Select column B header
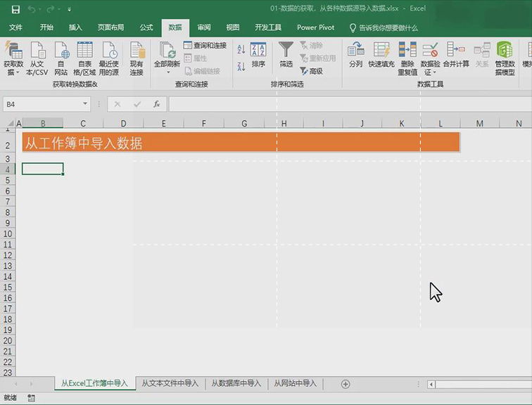 [x=43, y=123]
